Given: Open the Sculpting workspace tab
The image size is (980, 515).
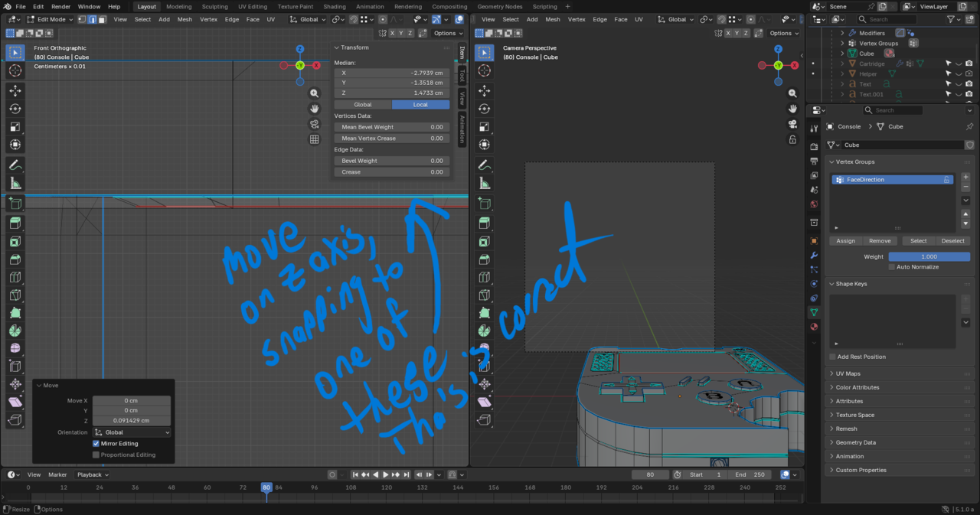Looking at the screenshot, I should point(214,7).
